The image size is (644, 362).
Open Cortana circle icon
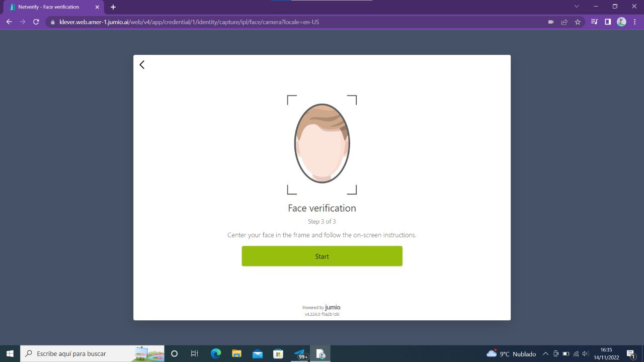(x=175, y=353)
